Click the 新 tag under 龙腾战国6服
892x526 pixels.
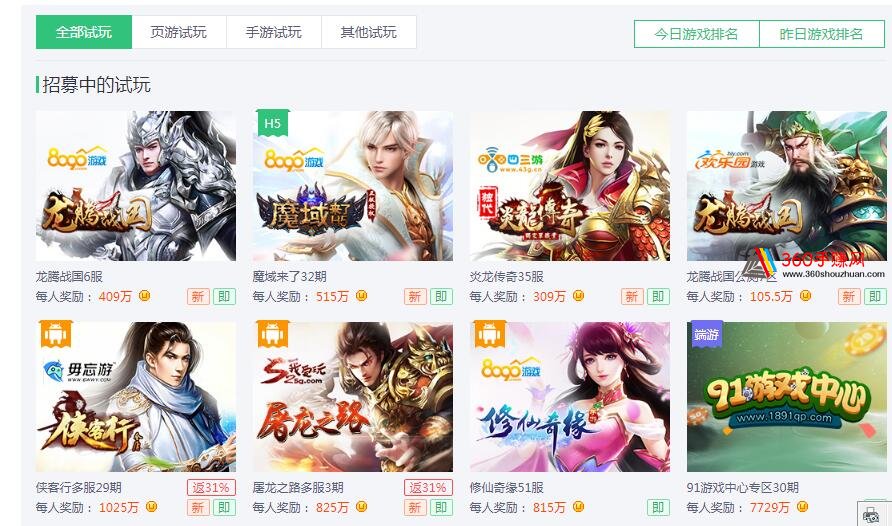point(198,296)
